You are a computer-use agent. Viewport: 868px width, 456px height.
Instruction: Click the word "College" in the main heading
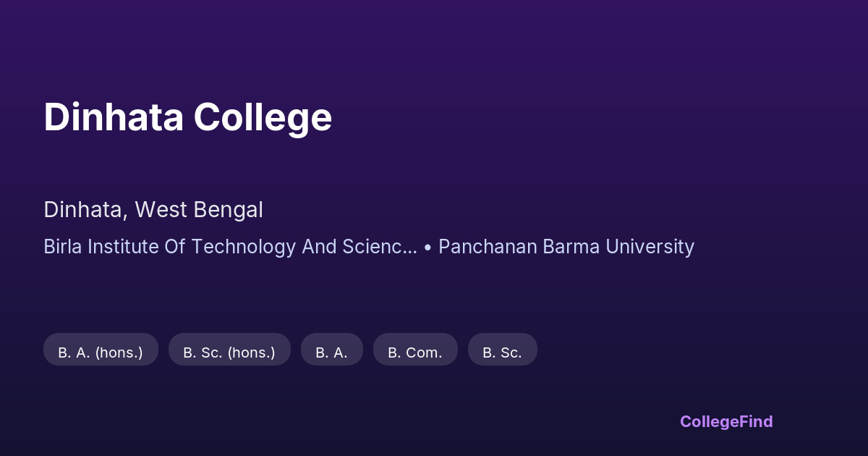coord(263,117)
